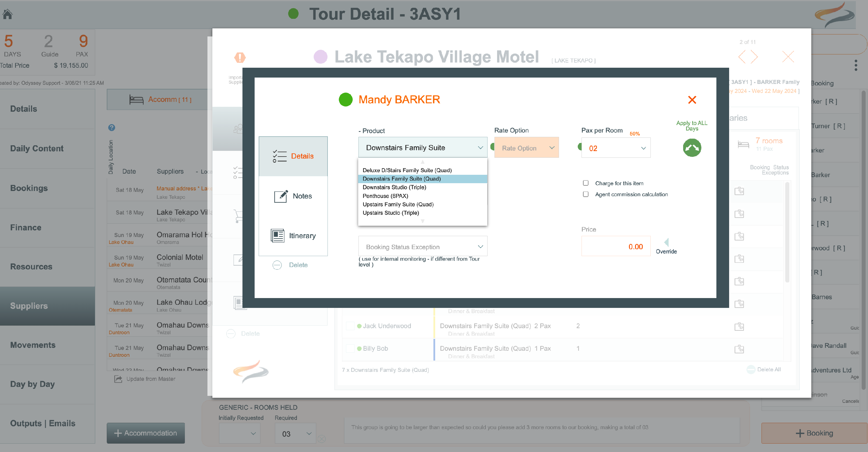Go to next supplier arrow
Screen dimensions: 868x452
[x=755, y=57]
